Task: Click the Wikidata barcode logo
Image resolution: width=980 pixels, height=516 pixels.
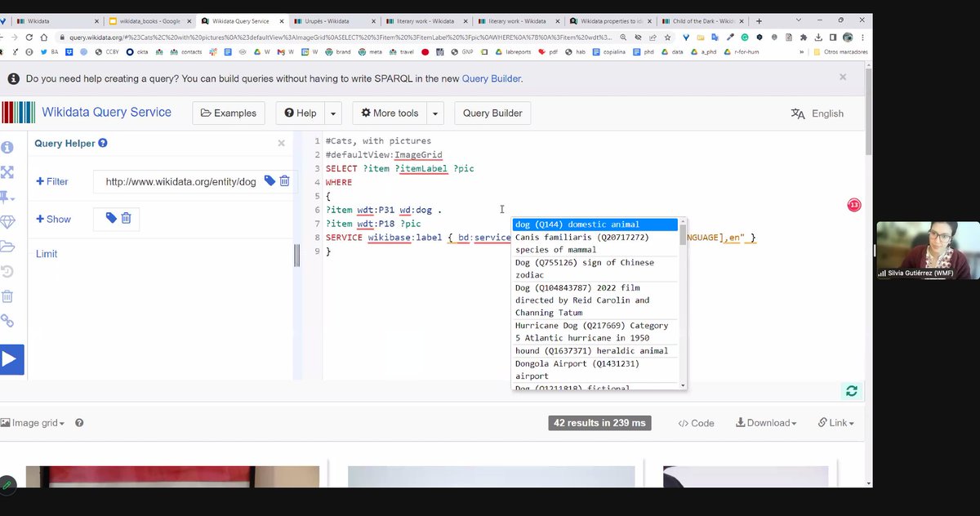Action: 18,113
